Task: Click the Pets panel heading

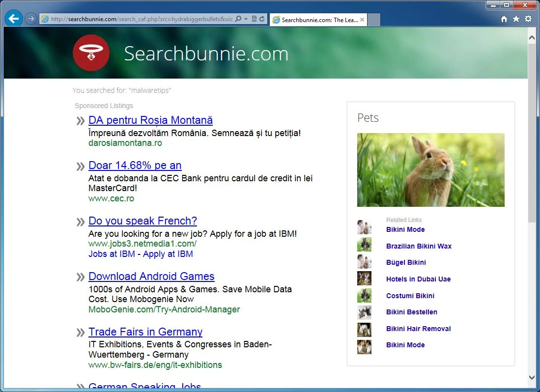Action: [x=368, y=118]
